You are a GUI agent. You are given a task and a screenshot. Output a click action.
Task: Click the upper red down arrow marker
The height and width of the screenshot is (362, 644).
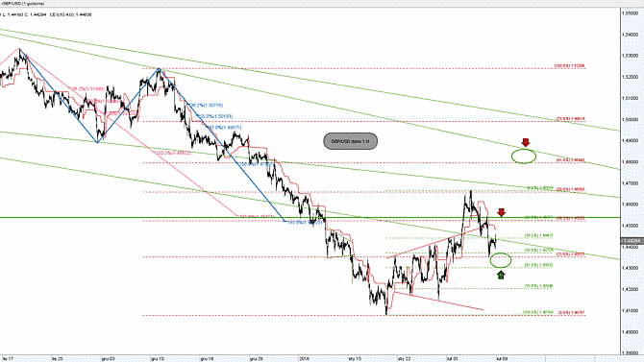(526, 142)
